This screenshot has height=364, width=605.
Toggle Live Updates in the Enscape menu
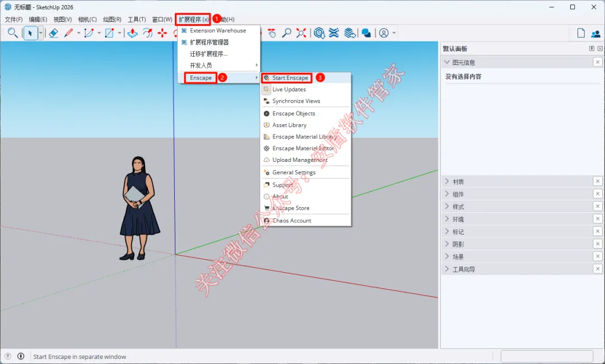(306, 89)
